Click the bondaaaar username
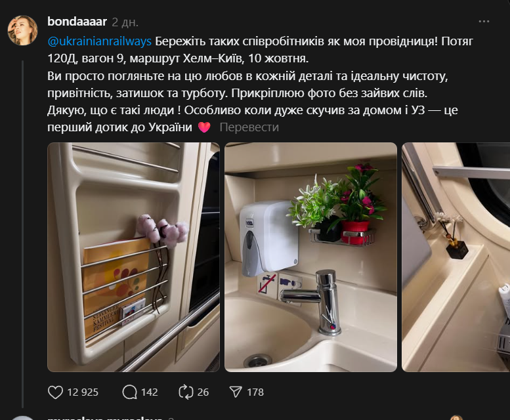Image resolution: width=510 pixels, height=420 pixels. [77, 22]
